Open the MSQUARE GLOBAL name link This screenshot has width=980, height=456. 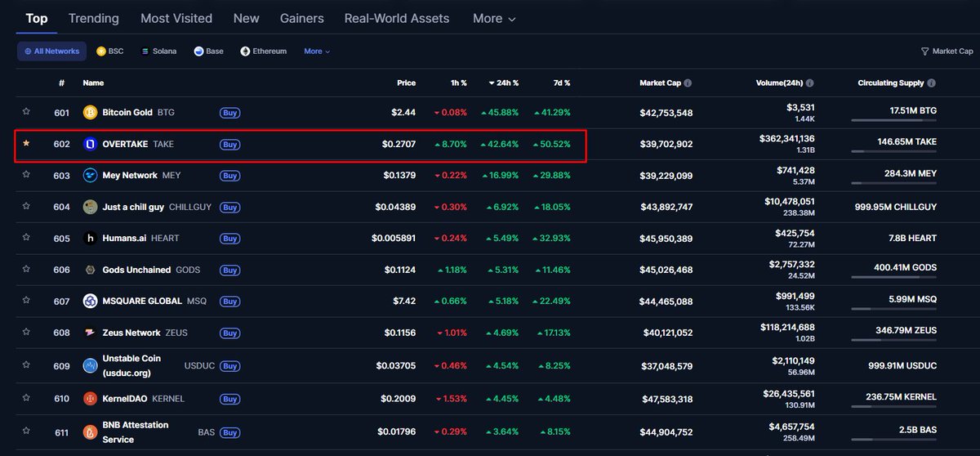point(142,302)
